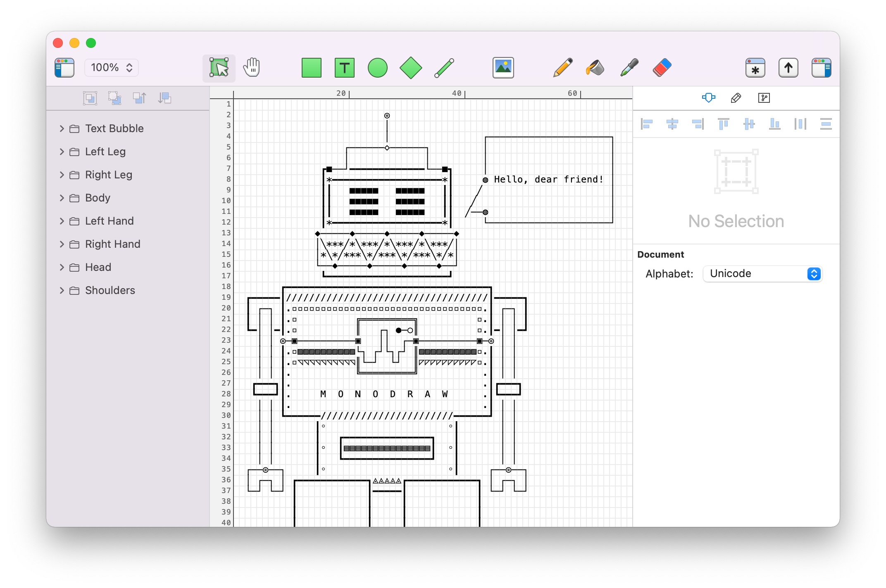Click the distribute vertically icon

[826, 124]
